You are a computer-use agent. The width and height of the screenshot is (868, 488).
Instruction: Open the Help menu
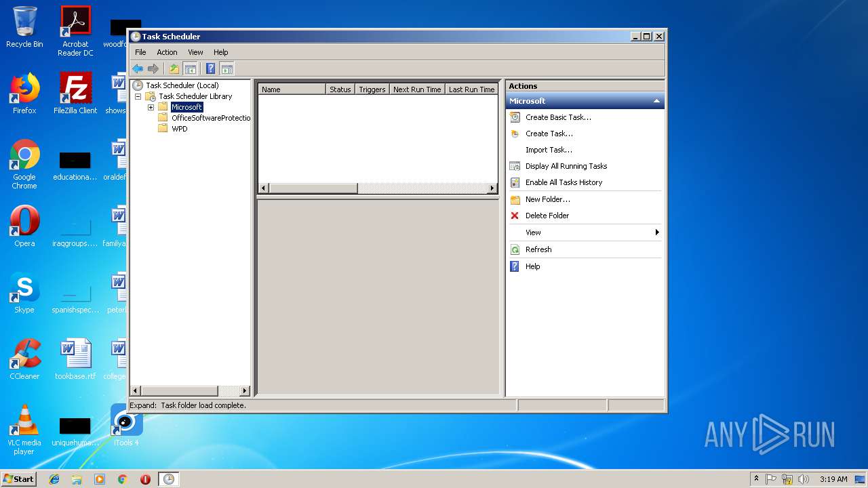click(x=221, y=52)
